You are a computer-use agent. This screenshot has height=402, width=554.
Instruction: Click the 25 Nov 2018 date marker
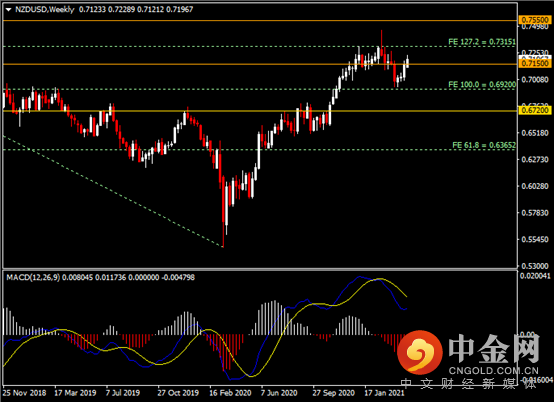coord(24,393)
